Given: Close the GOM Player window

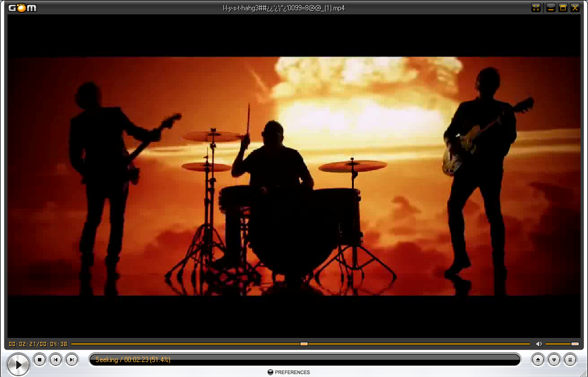Looking at the screenshot, I should (x=574, y=7).
